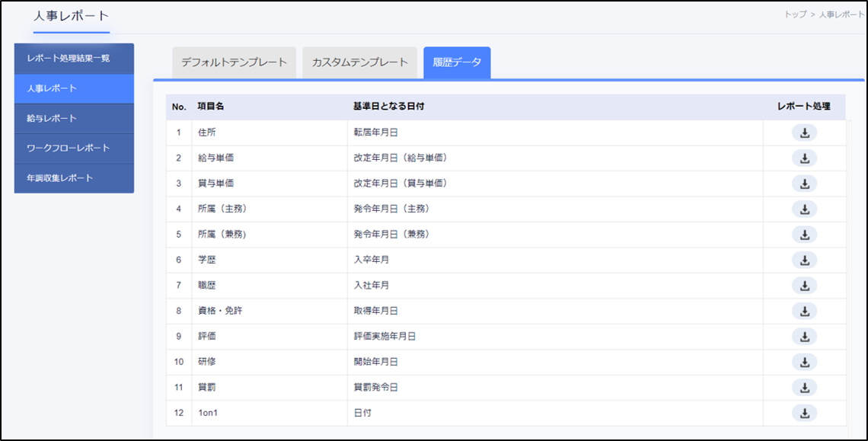The image size is (868, 441).
Task: Download the 所属（兼務）report
Action: [804, 235]
